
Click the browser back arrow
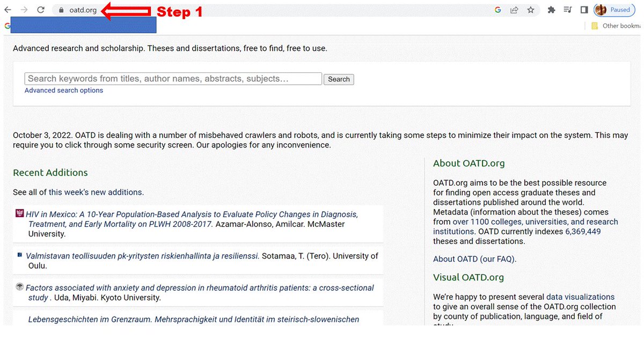coord(7,9)
